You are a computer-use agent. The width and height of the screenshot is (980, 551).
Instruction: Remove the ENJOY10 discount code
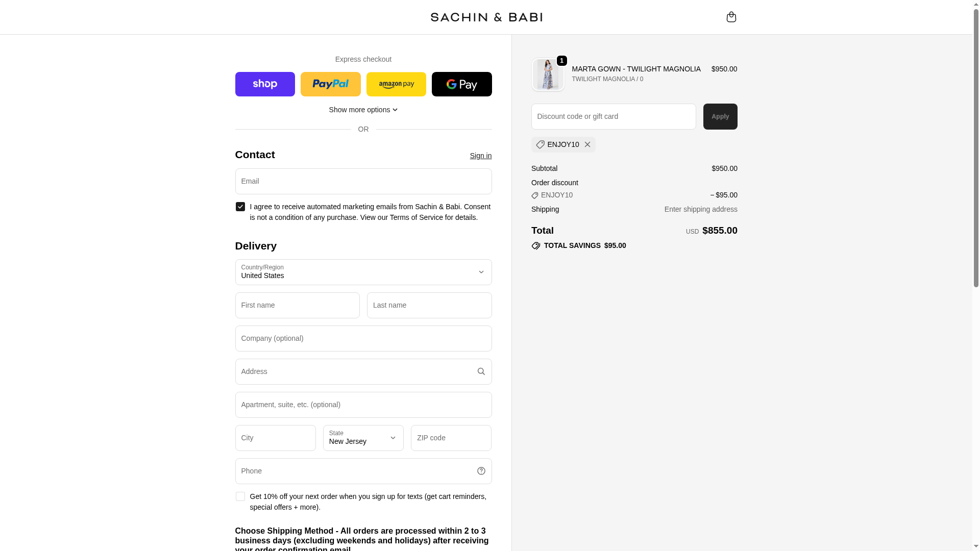[x=587, y=144]
